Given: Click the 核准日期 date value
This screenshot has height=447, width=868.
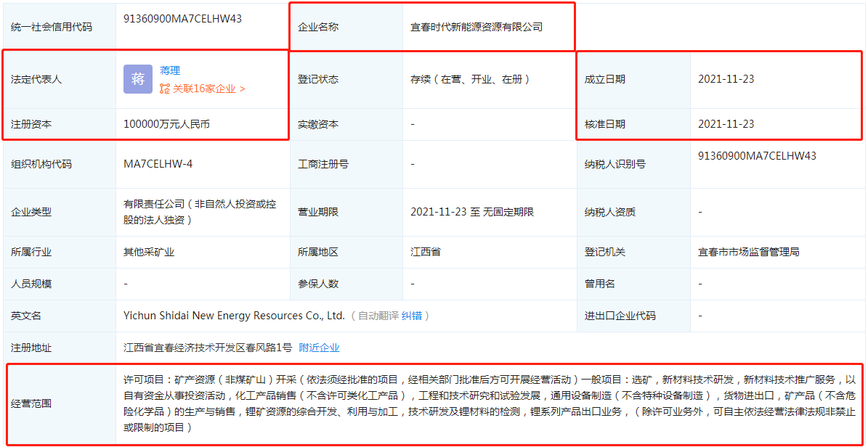Looking at the screenshot, I should tap(726, 124).
